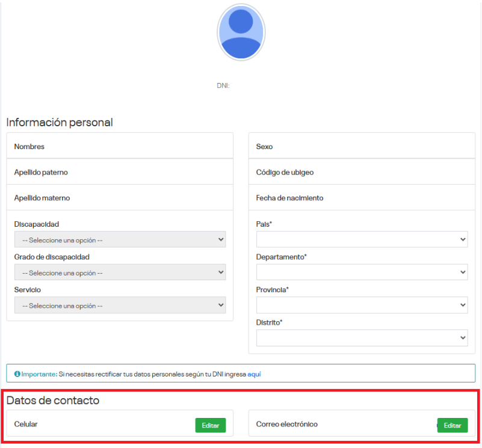Click the Apellido materno row
The image size is (482, 448).
[x=120, y=198]
